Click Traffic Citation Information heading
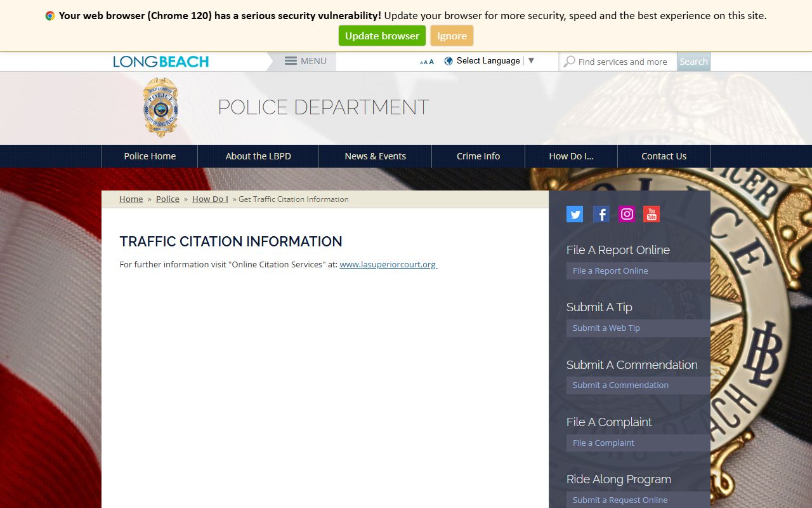812x508 pixels. [x=231, y=241]
